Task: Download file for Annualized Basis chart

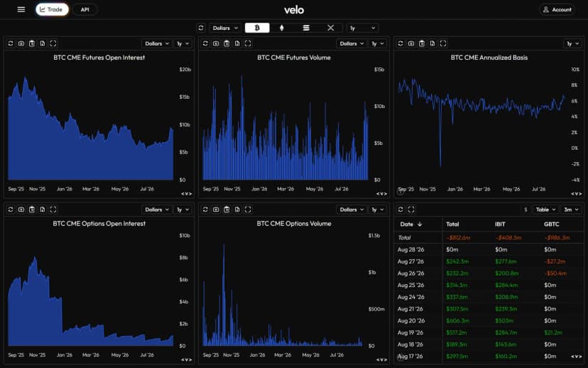Action: pos(432,43)
